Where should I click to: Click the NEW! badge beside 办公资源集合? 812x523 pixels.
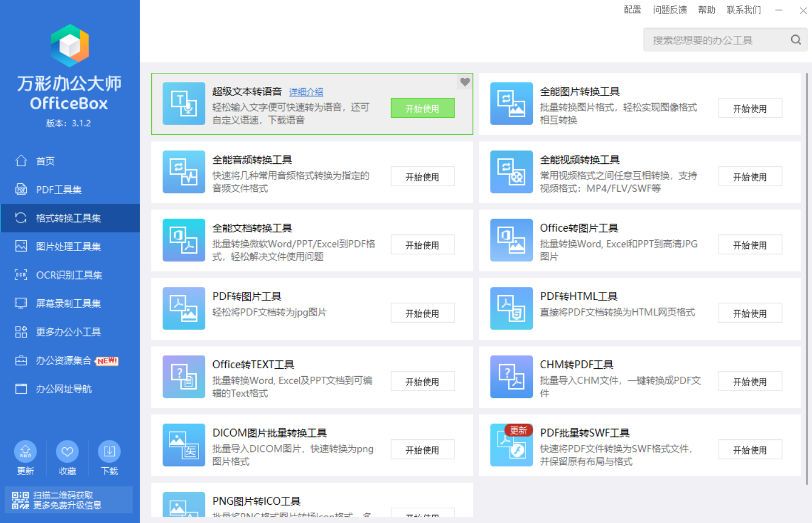107,361
